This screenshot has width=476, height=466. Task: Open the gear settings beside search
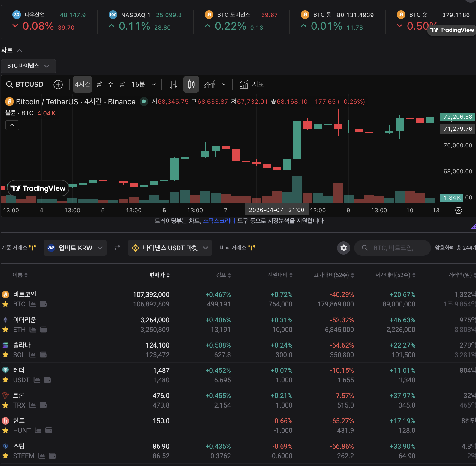tap(344, 248)
